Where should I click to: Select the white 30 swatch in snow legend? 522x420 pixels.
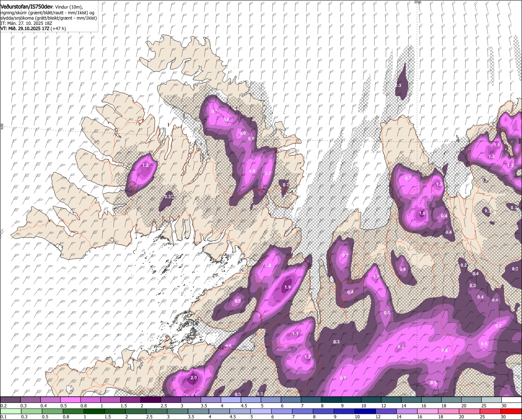pyautogui.click(x=511, y=400)
